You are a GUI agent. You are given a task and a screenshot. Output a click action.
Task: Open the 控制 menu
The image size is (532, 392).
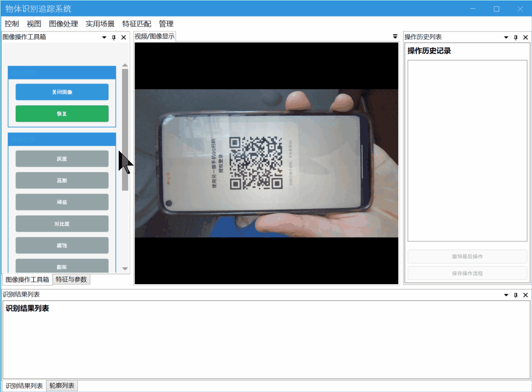[x=11, y=24]
